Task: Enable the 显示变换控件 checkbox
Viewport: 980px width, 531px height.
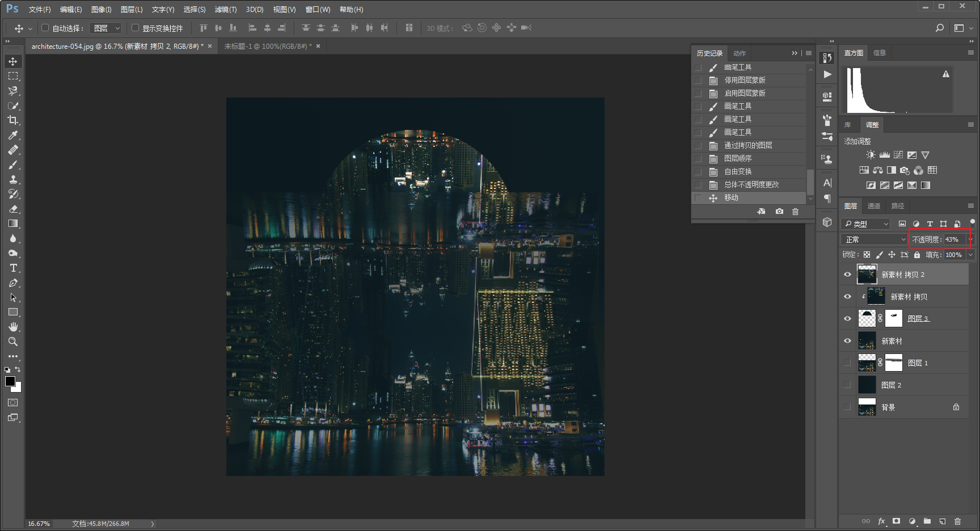Action: (x=135, y=28)
